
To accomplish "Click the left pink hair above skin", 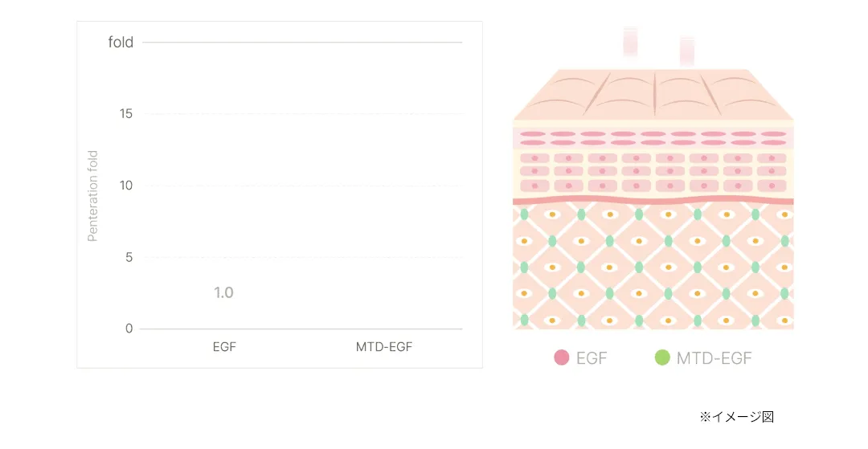I will click(x=631, y=41).
